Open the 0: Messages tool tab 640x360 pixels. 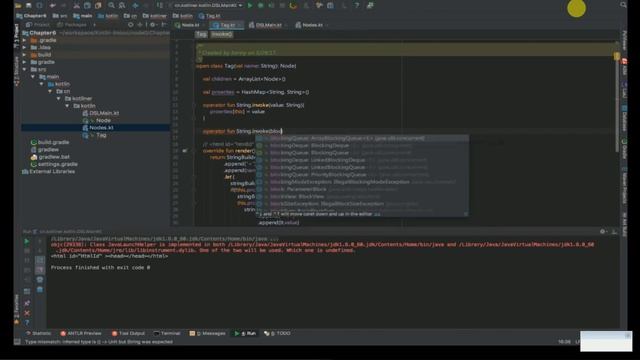208,333
